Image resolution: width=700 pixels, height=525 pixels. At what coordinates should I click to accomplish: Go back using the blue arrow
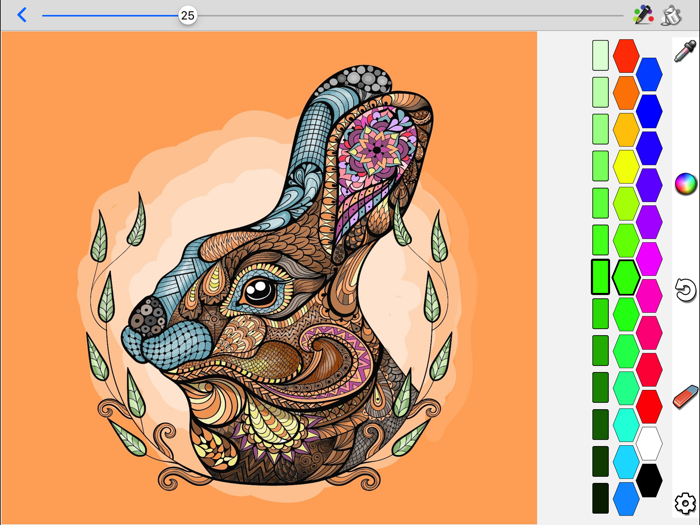click(21, 15)
